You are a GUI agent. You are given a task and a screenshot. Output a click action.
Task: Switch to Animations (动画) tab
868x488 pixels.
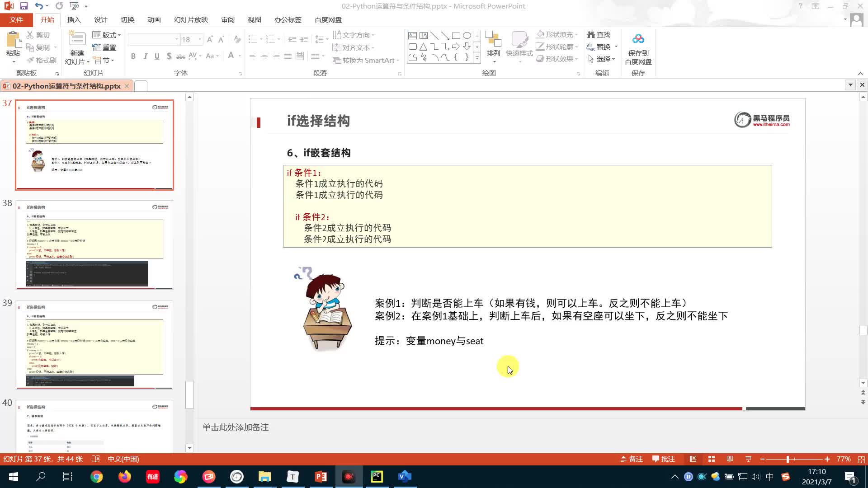coord(154,19)
